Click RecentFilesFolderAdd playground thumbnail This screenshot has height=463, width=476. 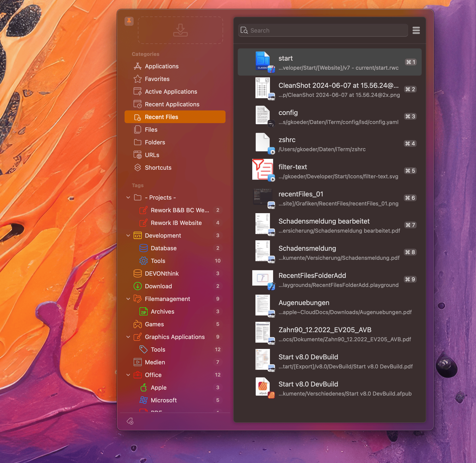(x=263, y=278)
